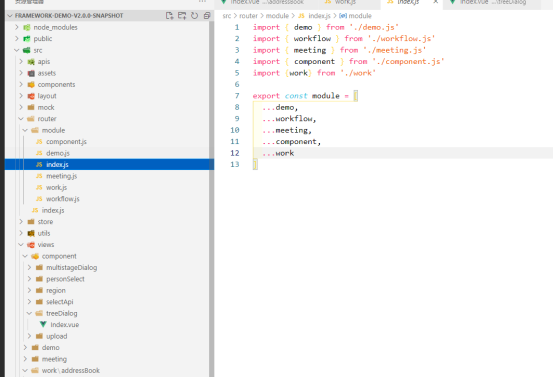
Task: Click the JS icon next to component.js
Action: click(x=39, y=141)
